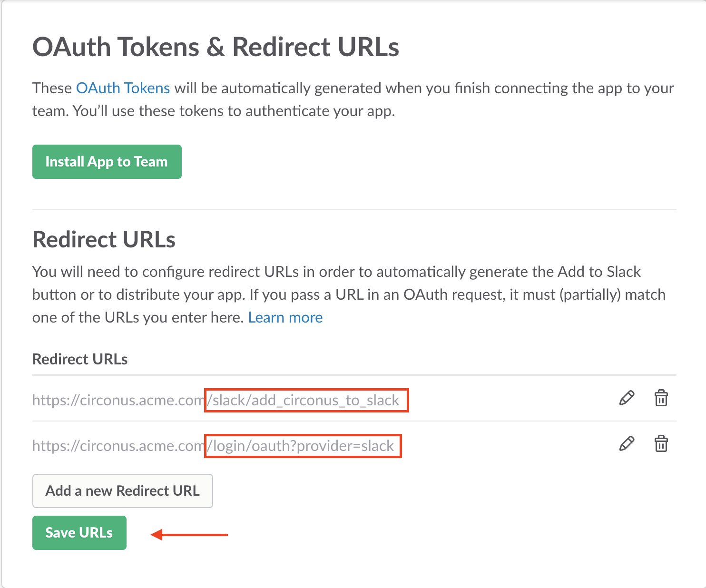Click the large Redirect URLs section heading
The height and width of the screenshot is (588, 706).
(x=104, y=239)
